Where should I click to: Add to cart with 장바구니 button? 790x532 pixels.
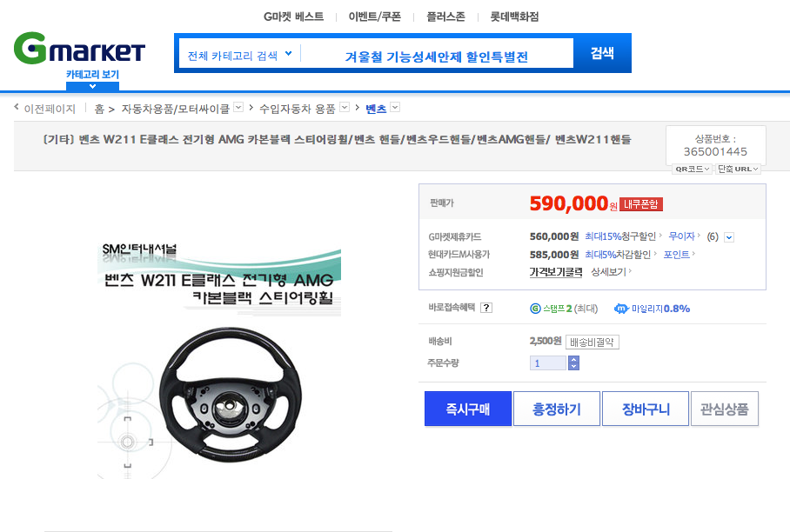646,409
